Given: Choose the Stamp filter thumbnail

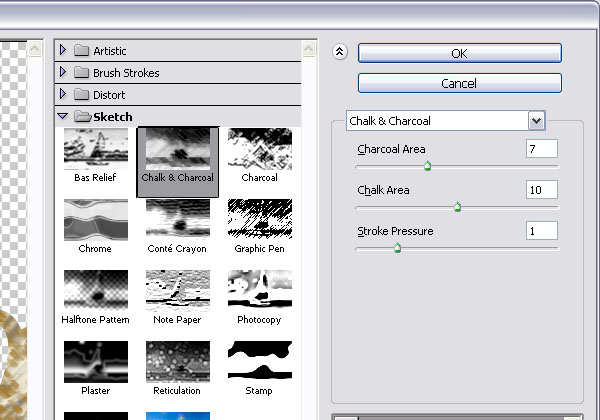Looking at the screenshot, I should [x=259, y=361].
